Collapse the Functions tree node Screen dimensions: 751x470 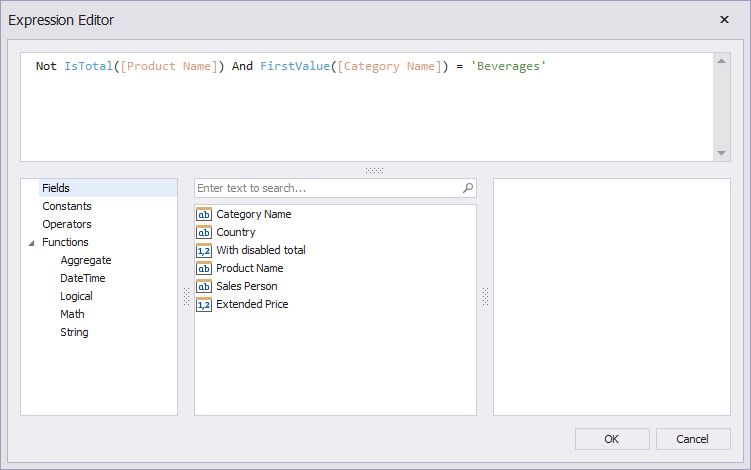[32, 243]
